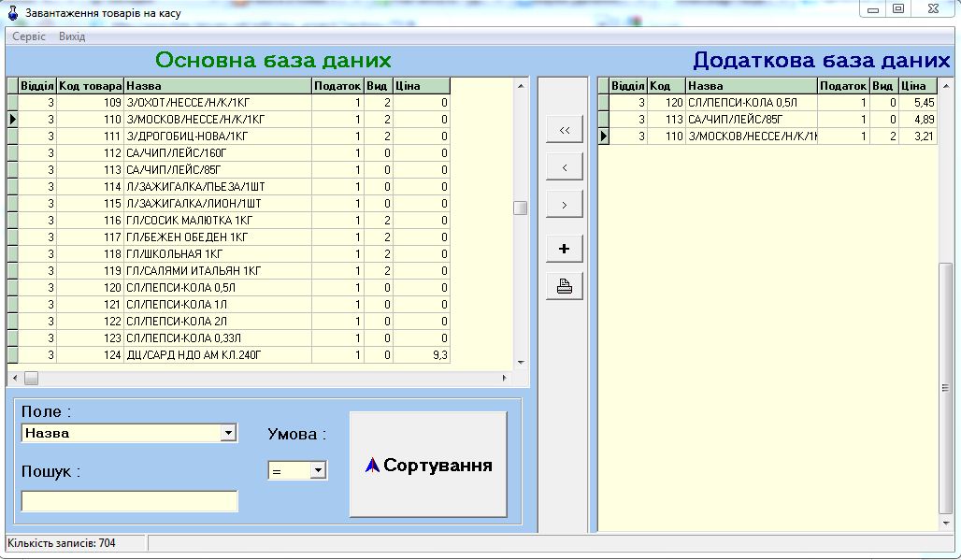961x560 pixels.
Task: Click the << transfer-all arrows button
Action: [x=564, y=129]
